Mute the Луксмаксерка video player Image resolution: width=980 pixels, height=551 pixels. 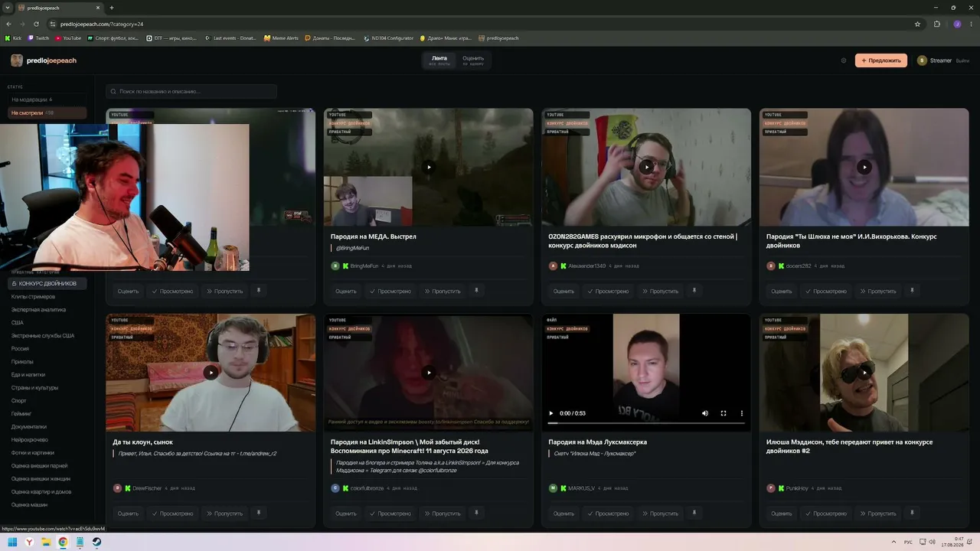click(705, 413)
